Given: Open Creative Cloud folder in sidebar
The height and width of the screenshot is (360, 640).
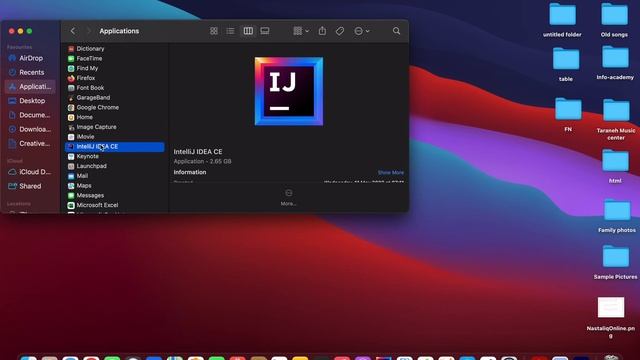Looking at the screenshot, I should 29,144.
